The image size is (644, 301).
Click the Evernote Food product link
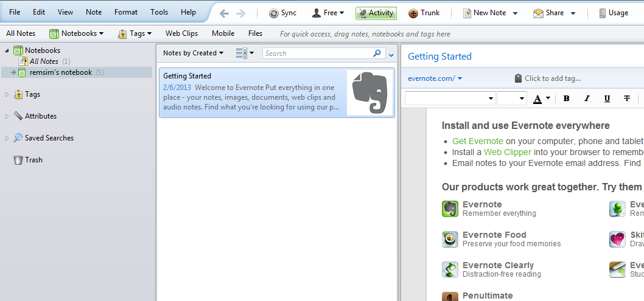(494, 235)
